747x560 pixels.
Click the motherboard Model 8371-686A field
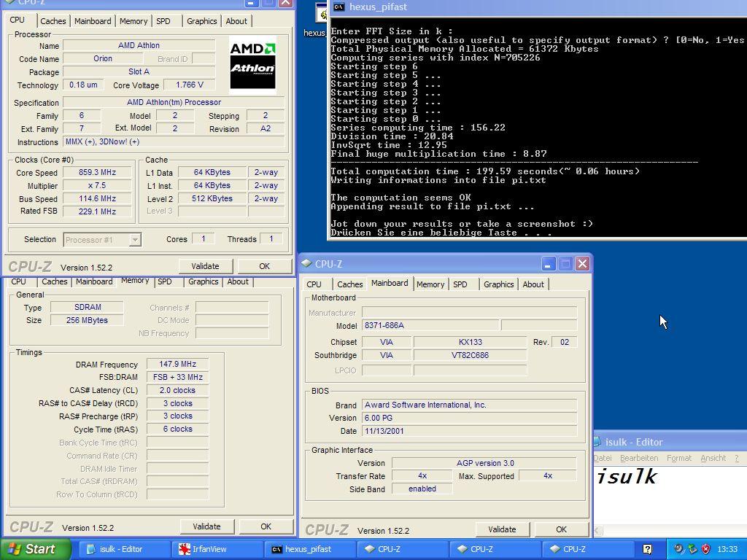click(431, 325)
